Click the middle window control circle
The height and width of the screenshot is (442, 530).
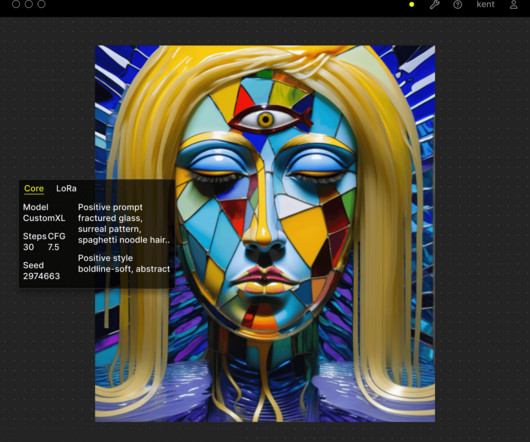tap(29, 4)
